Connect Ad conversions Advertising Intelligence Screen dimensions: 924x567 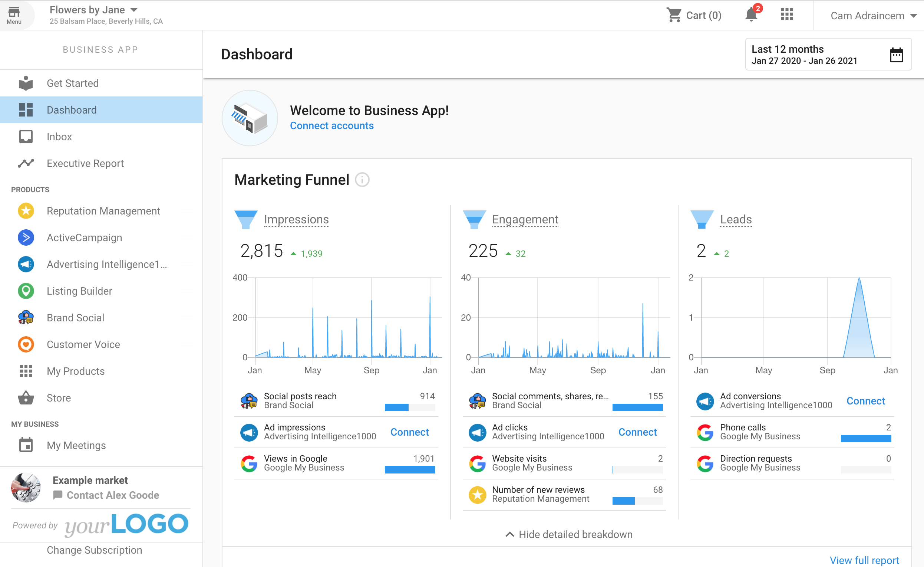coord(865,401)
